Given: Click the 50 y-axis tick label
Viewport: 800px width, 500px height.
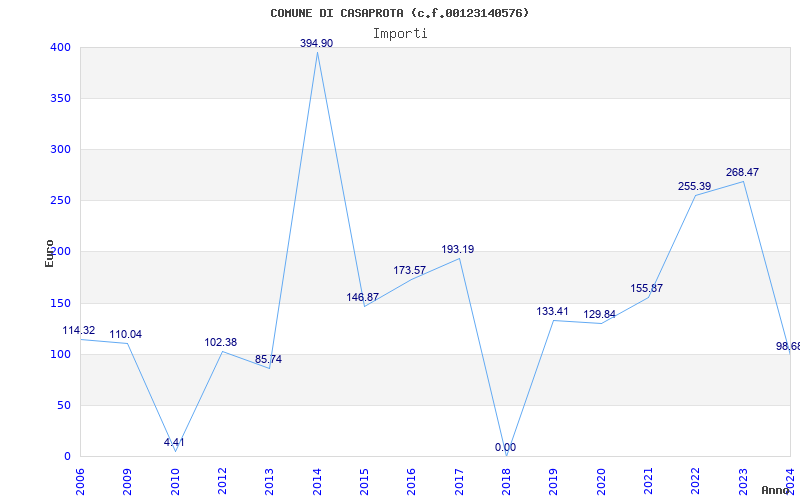Looking at the screenshot, I should [x=63, y=406].
